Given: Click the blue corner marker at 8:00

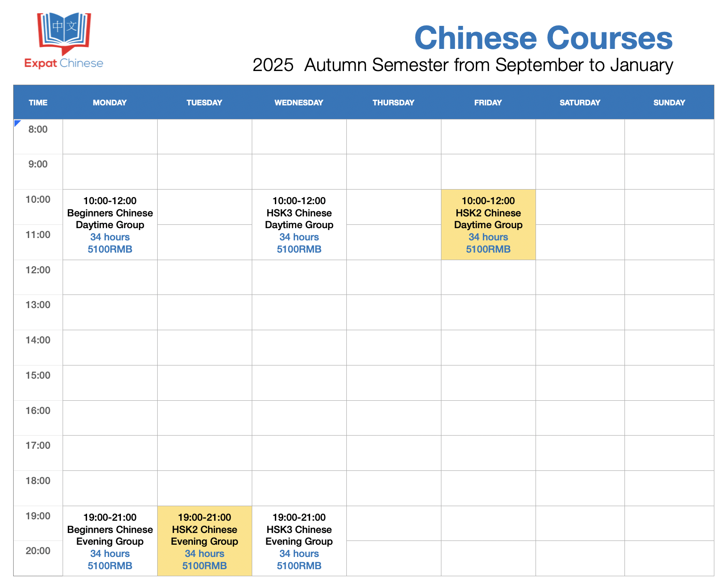Looking at the screenshot, I should coord(17,123).
